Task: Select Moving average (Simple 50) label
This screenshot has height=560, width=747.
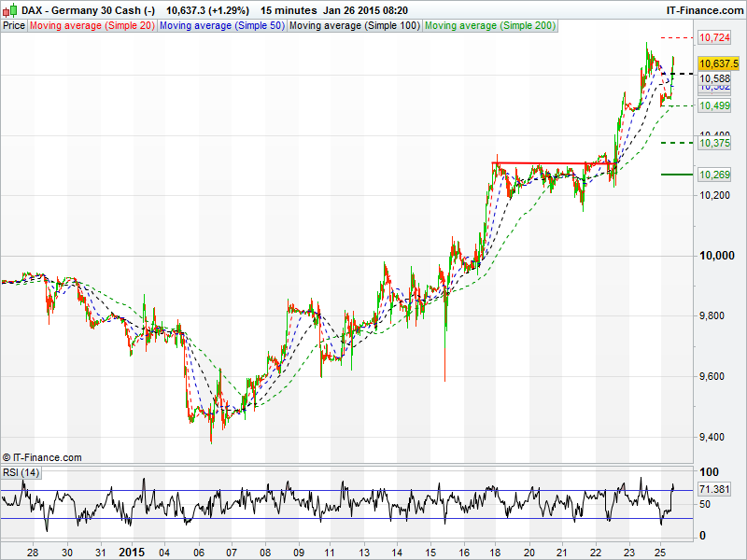Action: click(221, 25)
